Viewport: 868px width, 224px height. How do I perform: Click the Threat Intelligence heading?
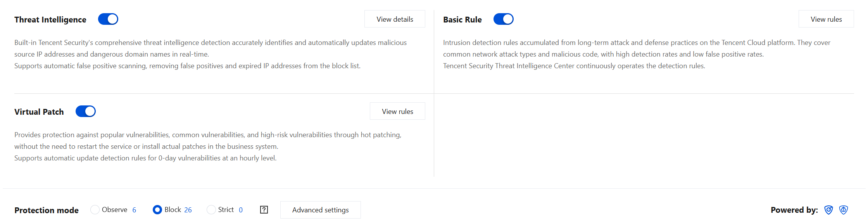(50, 20)
